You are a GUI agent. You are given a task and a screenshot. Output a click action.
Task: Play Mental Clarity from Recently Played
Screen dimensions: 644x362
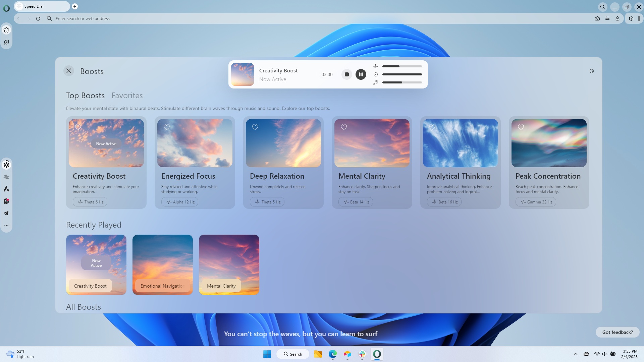229,265
